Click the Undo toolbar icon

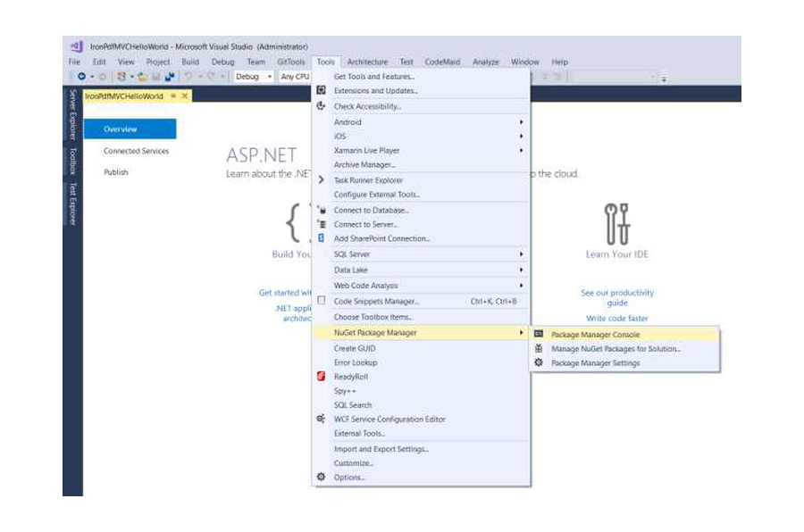pos(188,77)
